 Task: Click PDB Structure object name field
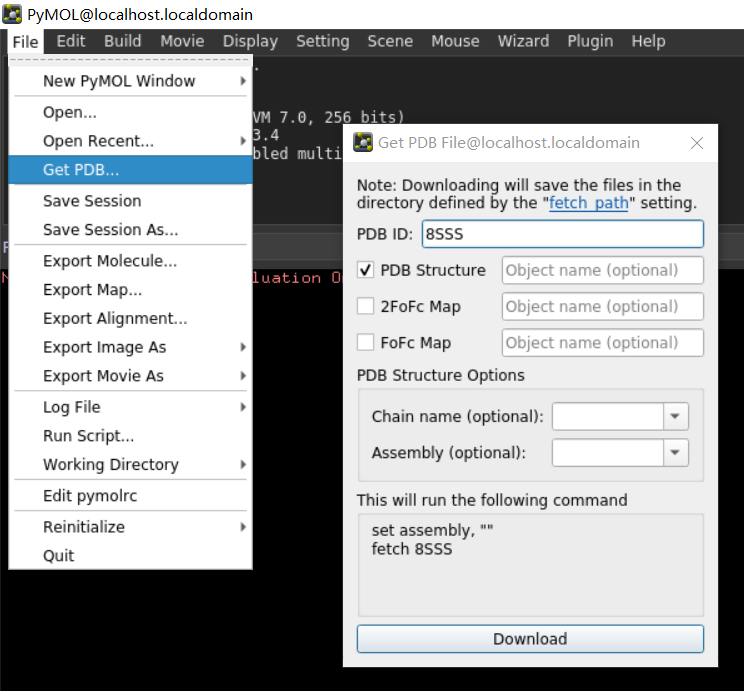tap(603, 270)
